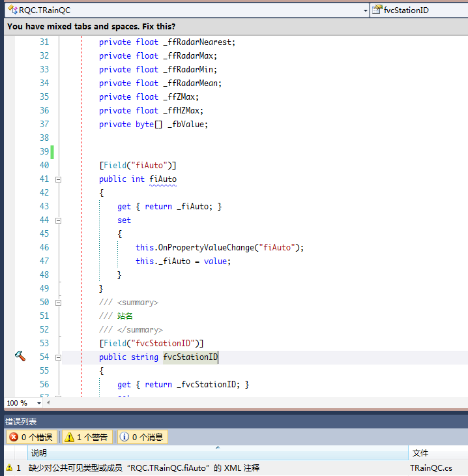This screenshot has height=476, width=468.
Task: Click the _ffHZMax field declaration
Action: pyautogui.click(x=151, y=110)
